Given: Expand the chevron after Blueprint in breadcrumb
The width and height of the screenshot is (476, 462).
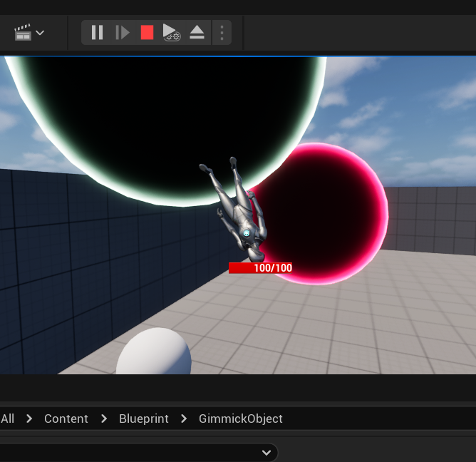Looking at the screenshot, I should click(184, 419).
